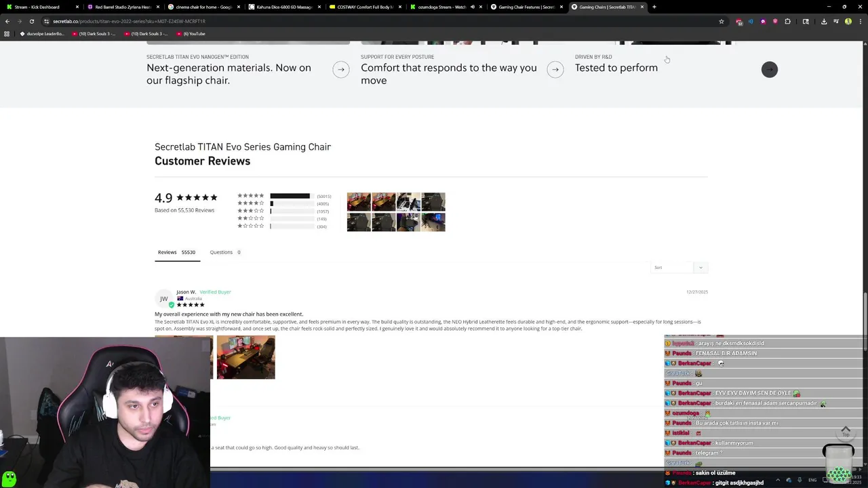868x488 pixels.
Task: Show hidden icons chevron in system tray
Action: coord(777,480)
